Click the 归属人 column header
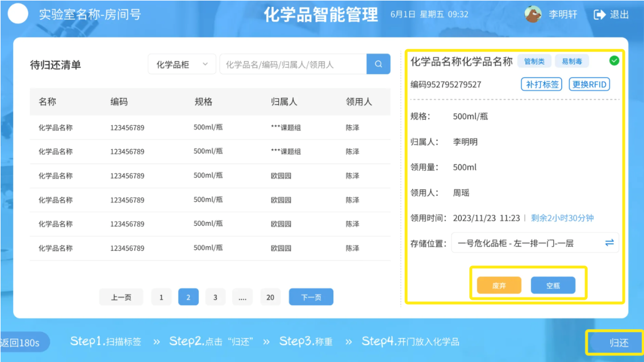644x362 pixels. [x=284, y=102]
